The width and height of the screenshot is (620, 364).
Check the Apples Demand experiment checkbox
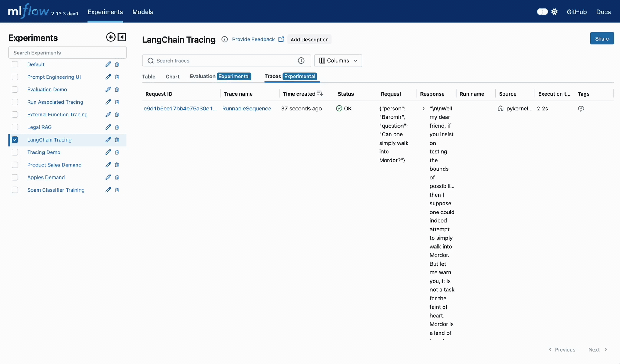click(15, 177)
